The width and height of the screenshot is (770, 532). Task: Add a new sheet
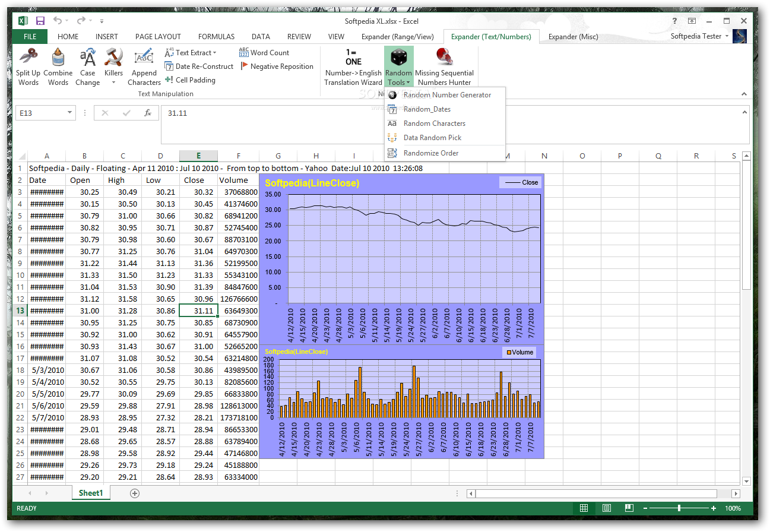[135, 493]
